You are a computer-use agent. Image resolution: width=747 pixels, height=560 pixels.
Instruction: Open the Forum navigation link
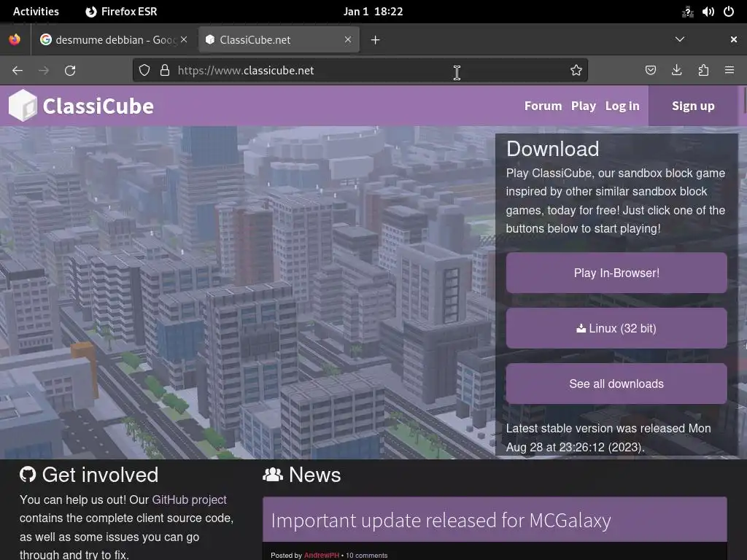(x=543, y=106)
